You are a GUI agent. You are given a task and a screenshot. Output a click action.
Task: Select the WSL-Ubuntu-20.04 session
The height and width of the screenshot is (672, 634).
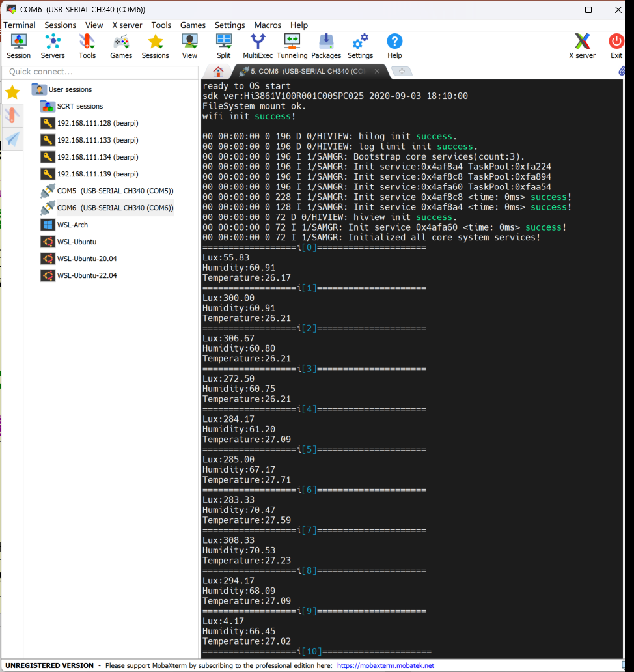coord(87,259)
